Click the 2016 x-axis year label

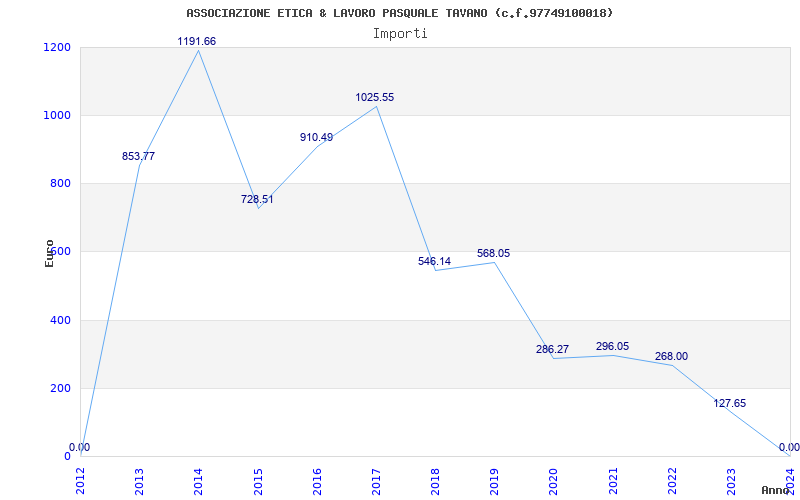point(317,481)
